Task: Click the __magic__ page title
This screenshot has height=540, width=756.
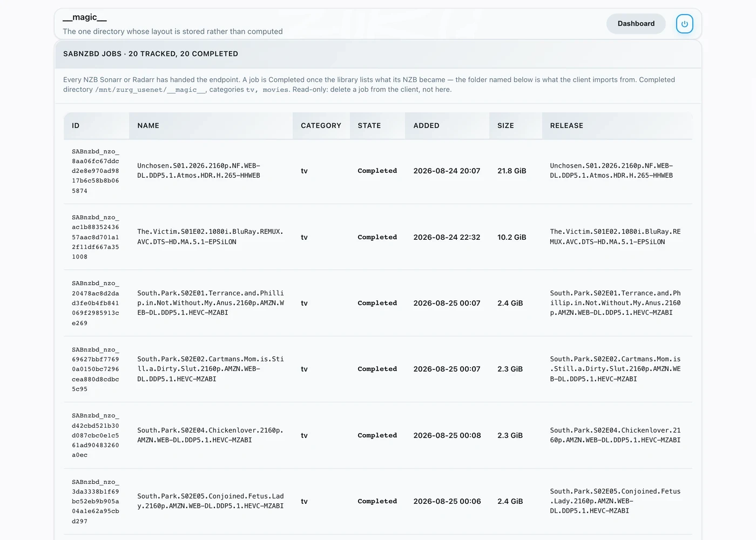Action: tap(85, 17)
